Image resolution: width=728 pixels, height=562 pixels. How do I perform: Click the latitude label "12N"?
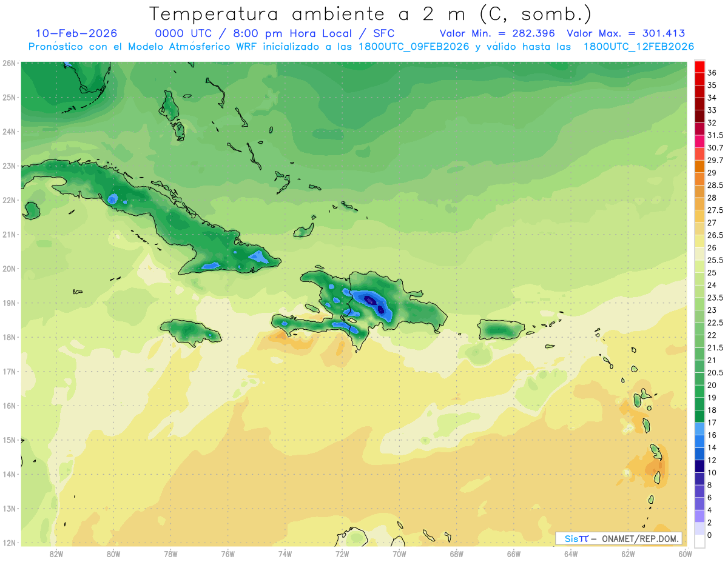(9, 543)
